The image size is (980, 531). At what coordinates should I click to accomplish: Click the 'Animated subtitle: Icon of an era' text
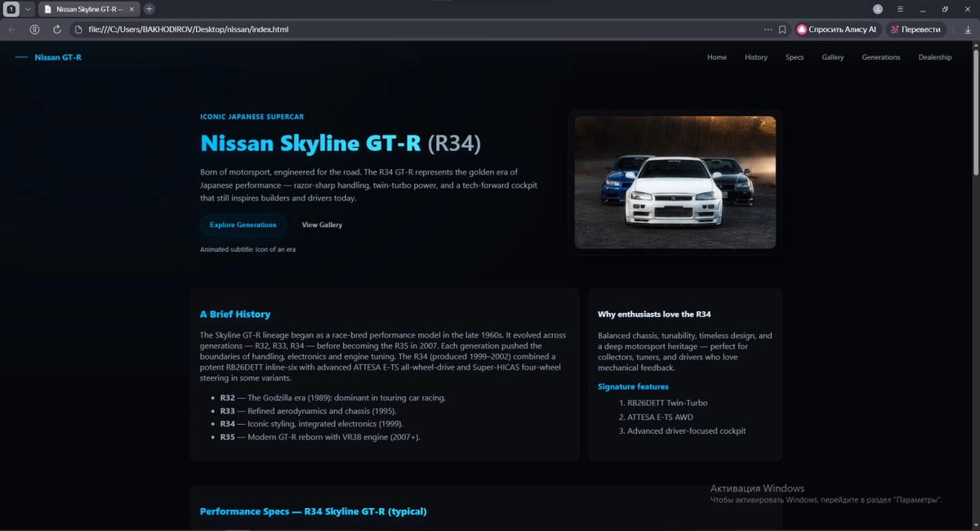pos(247,249)
